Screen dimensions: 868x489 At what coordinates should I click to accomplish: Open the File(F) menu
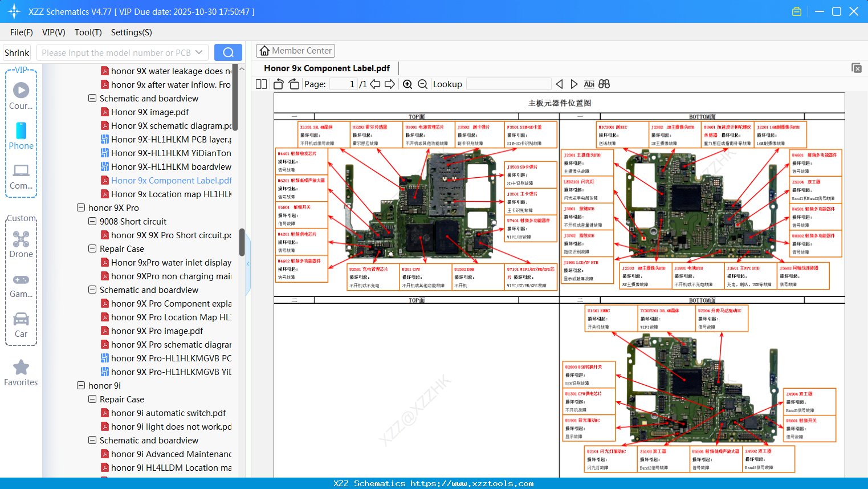[22, 32]
